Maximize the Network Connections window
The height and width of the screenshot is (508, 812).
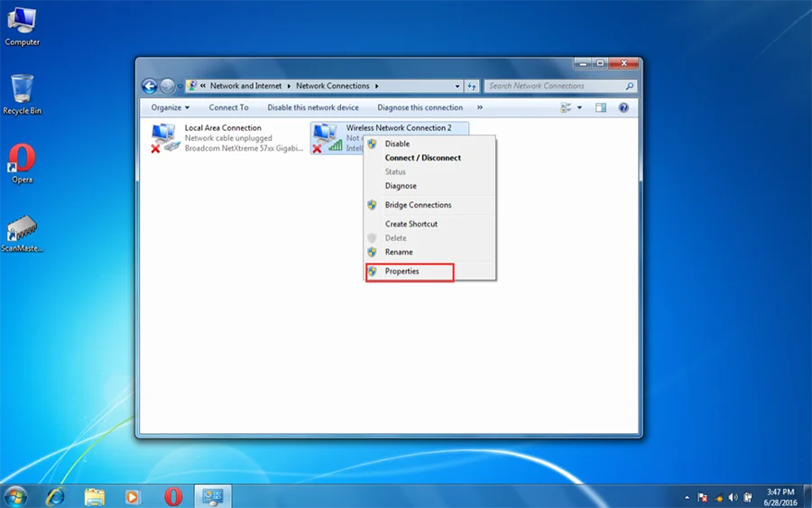pyautogui.click(x=600, y=63)
